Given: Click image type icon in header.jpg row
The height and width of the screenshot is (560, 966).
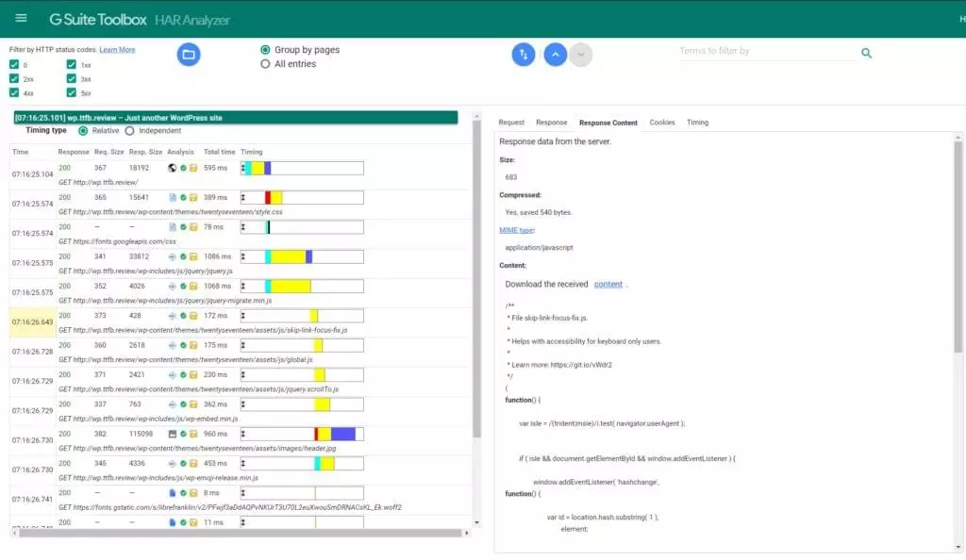Looking at the screenshot, I should (173, 434).
